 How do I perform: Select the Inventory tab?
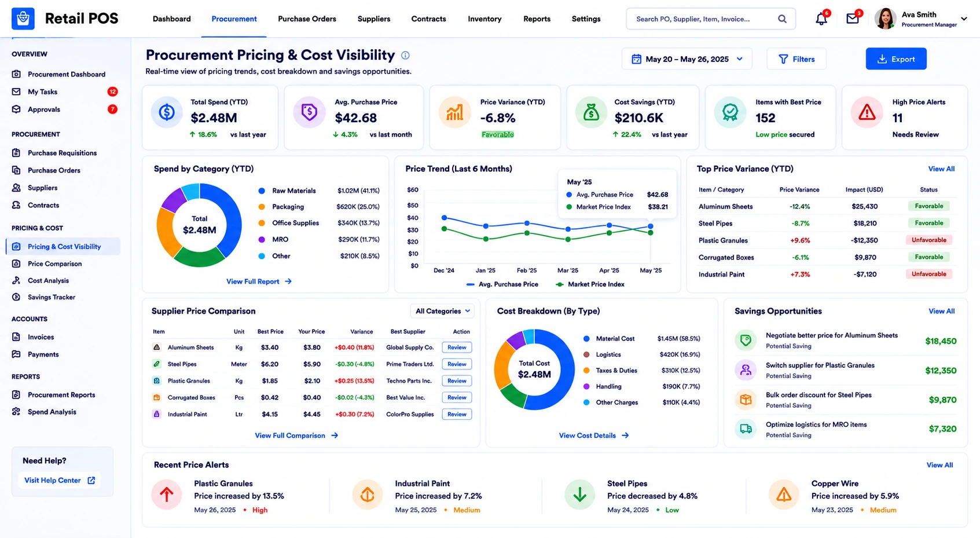pyautogui.click(x=485, y=19)
